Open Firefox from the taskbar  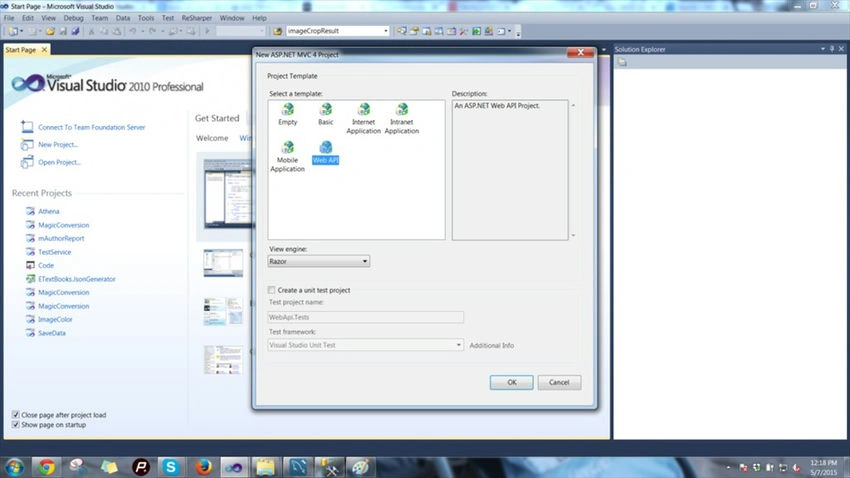(x=203, y=467)
